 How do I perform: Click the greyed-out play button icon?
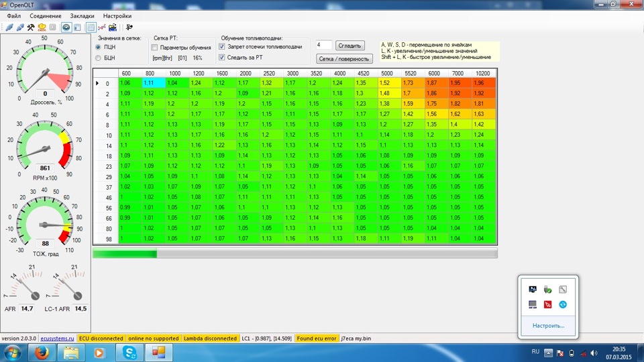[x=52, y=27]
